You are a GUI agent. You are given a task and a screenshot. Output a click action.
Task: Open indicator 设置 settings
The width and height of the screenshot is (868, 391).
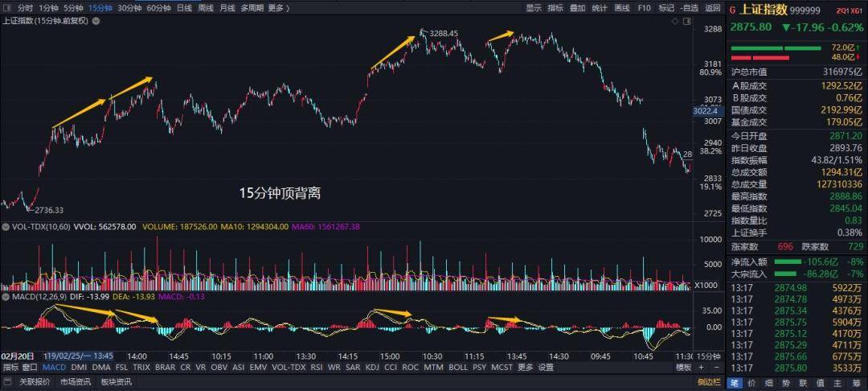coord(546,367)
